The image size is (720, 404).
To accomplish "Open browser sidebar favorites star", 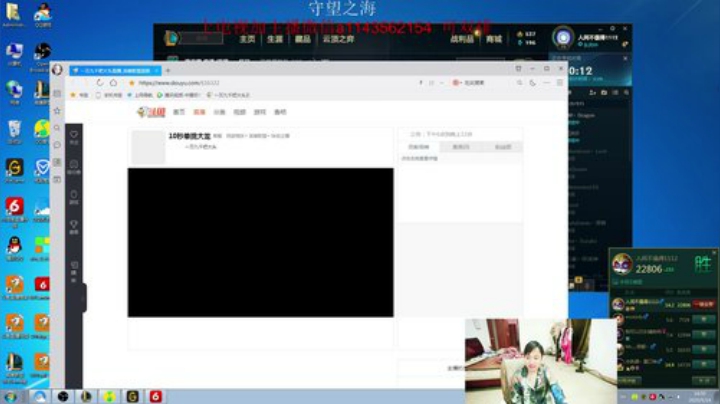I will point(57,111).
